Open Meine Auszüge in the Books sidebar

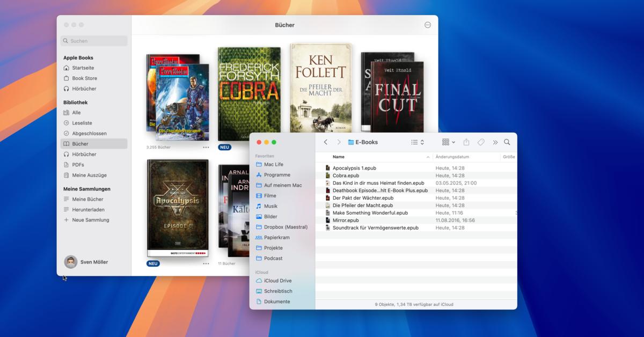click(89, 175)
